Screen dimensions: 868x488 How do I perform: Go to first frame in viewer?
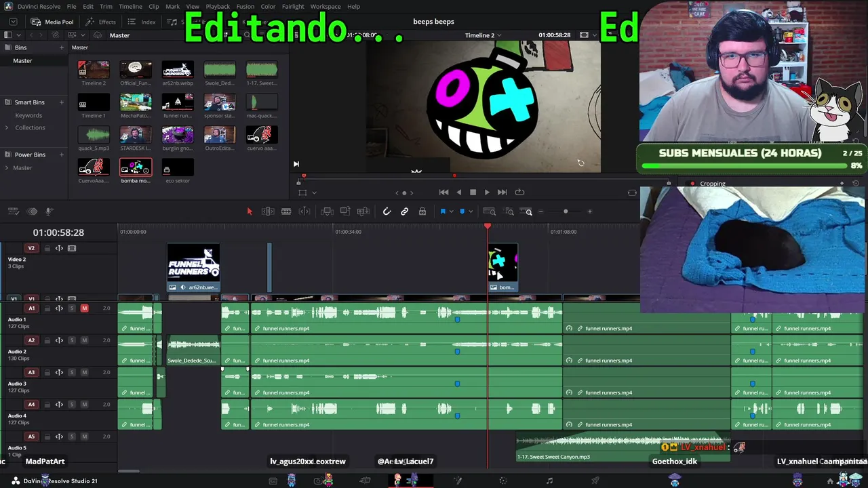coord(444,192)
